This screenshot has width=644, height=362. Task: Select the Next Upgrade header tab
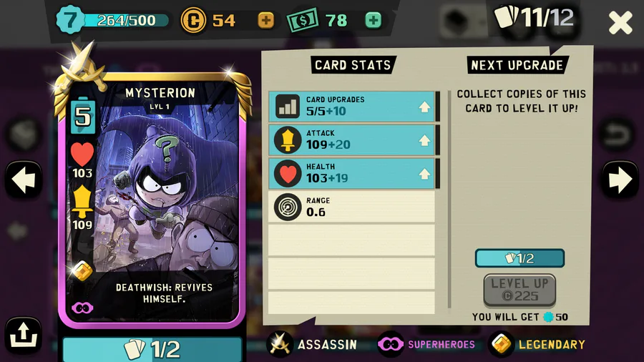click(517, 65)
